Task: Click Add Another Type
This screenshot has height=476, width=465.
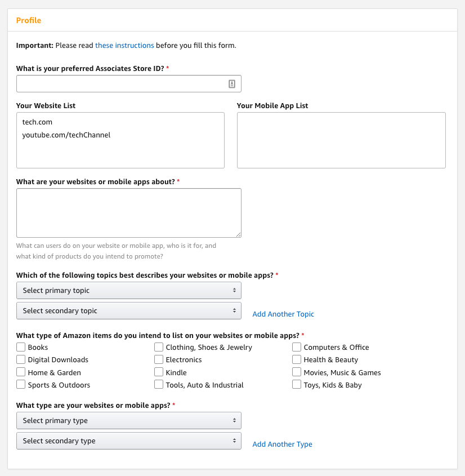Action: point(282,444)
